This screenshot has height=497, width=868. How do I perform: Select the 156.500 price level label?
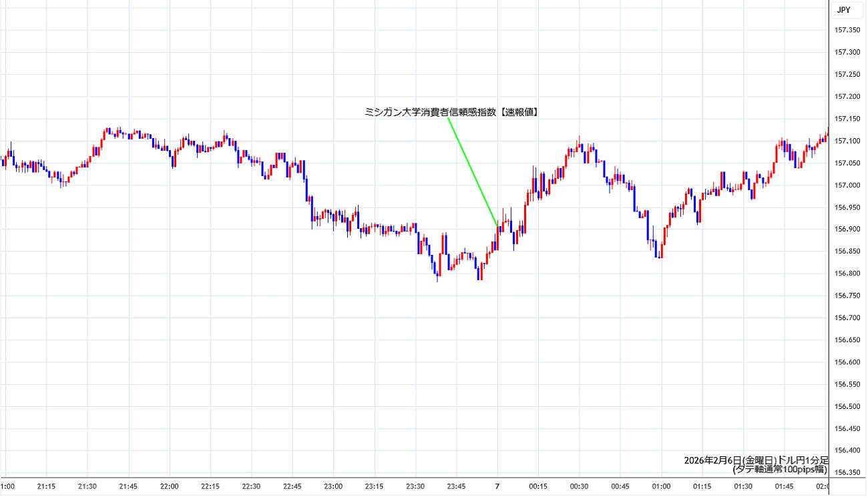tap(847, 406)
